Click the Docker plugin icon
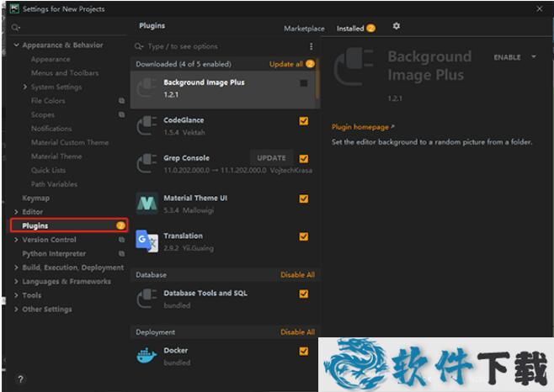The height and width of the screenshot is (392, 554). pos(147,355)
